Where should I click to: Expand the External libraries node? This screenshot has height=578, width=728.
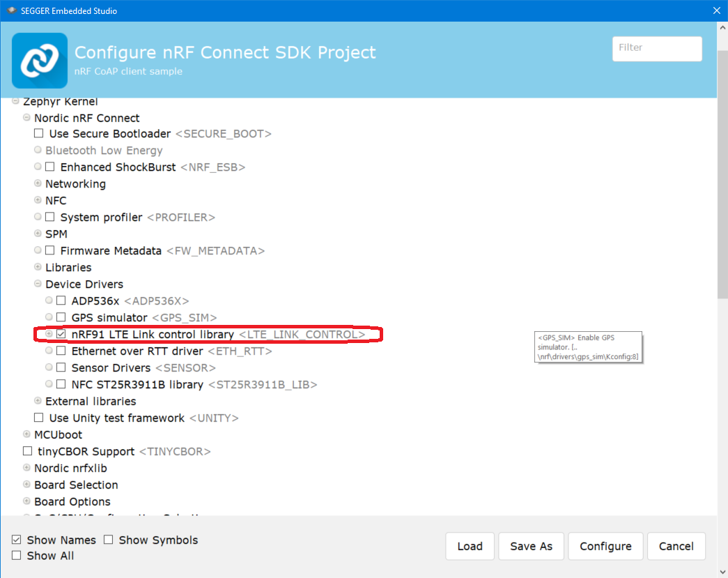(x=38, y=401)
